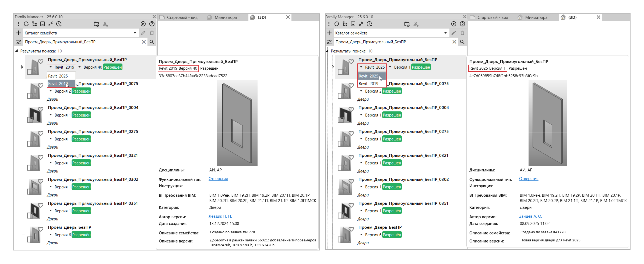The width and height of the screenshot is (644, 264).
Task: Click the pencil edit icon in left panel
Action: [143, 33]
